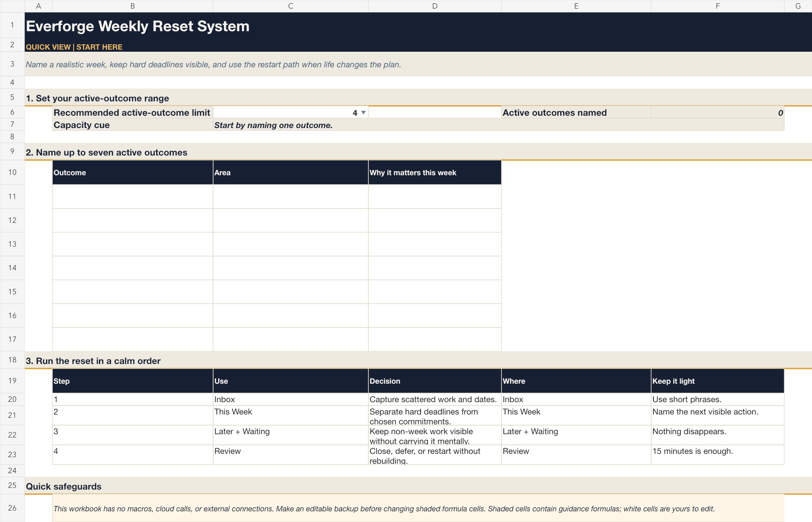The height and width of the screenshot is (522, 812).
Task: Click the italic intro sentence in row 3
Action: point(214,64)
